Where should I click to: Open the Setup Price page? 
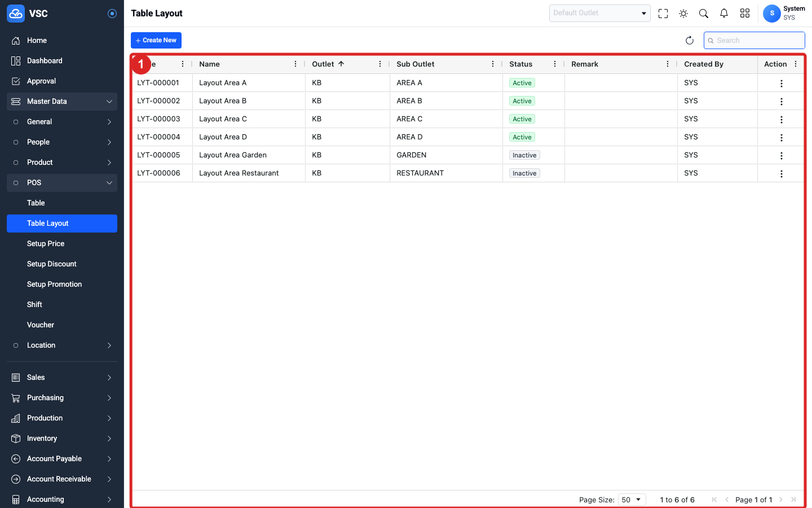coord(62,244)
